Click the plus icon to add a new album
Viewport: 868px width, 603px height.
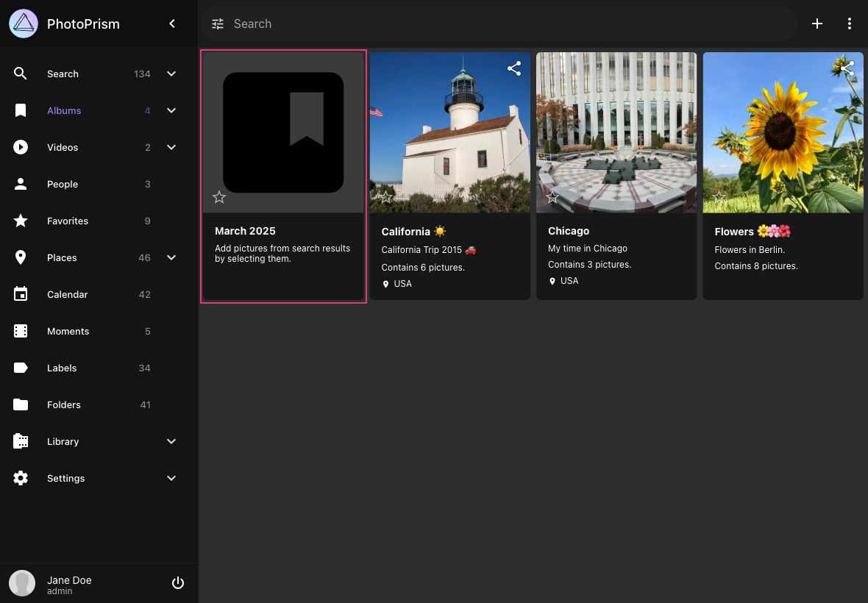pos(817,24)
